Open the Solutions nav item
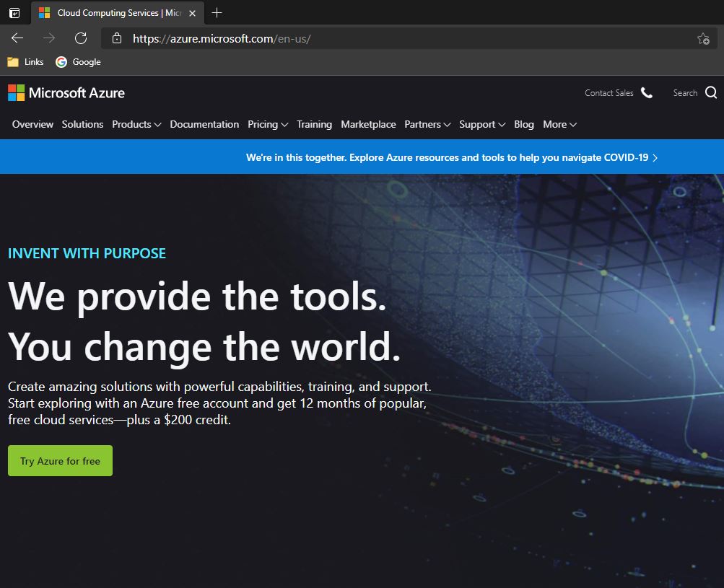 (83, 124)
